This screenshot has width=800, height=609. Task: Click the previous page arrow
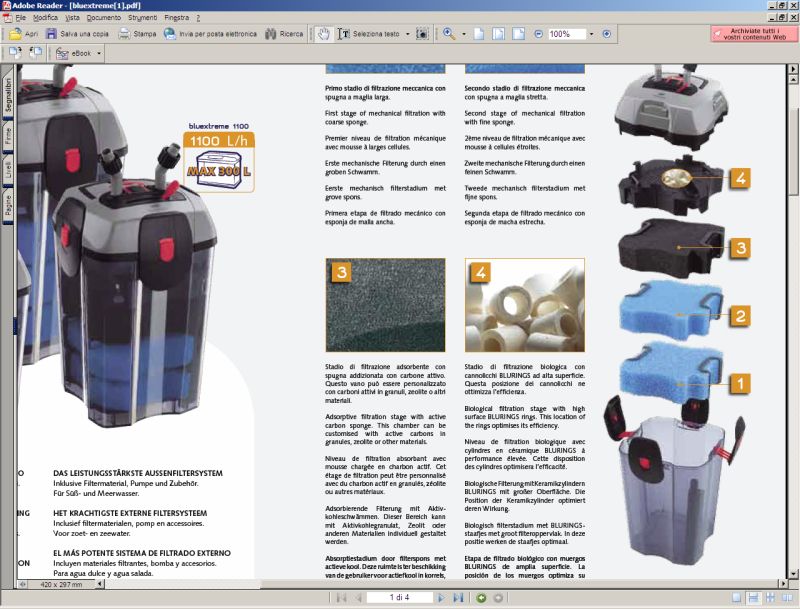click(x=358, y=597)
